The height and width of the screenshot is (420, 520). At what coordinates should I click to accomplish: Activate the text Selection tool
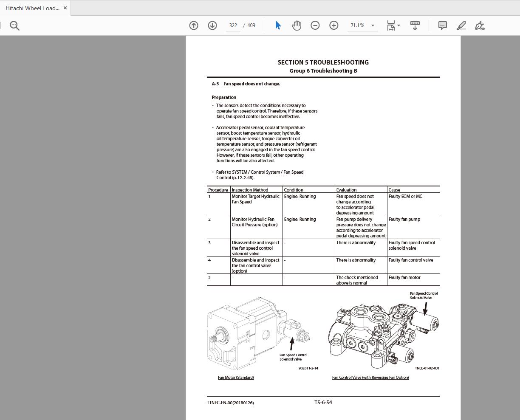(x=277, y=25)
